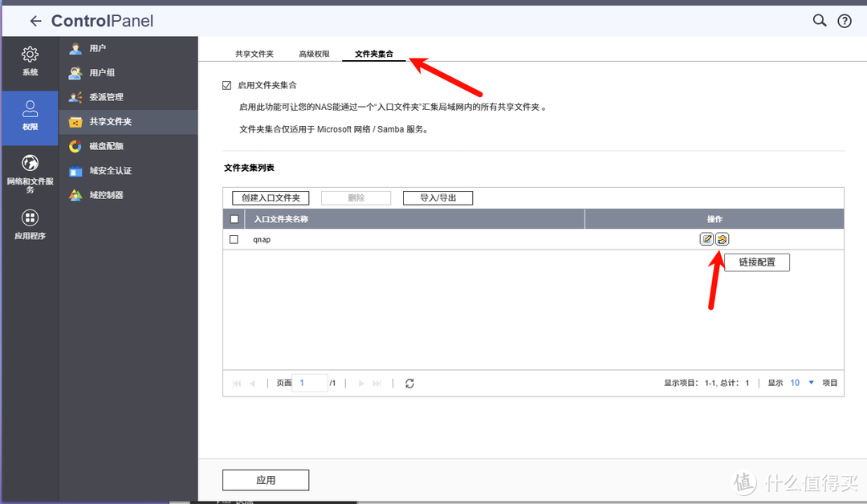Image resolution: width=867 pixels, height=504 pixels.
Task: Click the 入口文件夹名称 column header
Action: click(x=415, y=219)
